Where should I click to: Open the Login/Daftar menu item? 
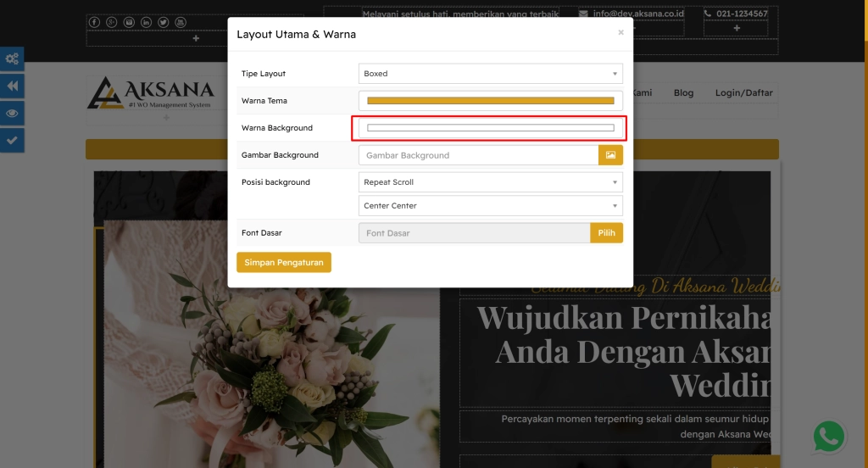pyautogui.click(x=743, y=93)
